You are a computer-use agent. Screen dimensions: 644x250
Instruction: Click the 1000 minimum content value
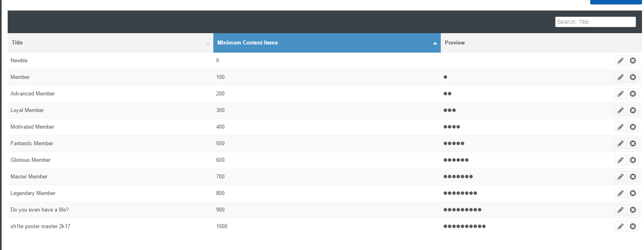222,226
